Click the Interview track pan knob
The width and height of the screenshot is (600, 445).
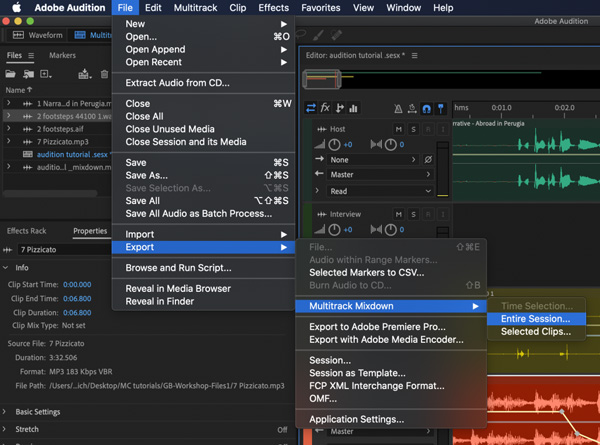point(390,230)
